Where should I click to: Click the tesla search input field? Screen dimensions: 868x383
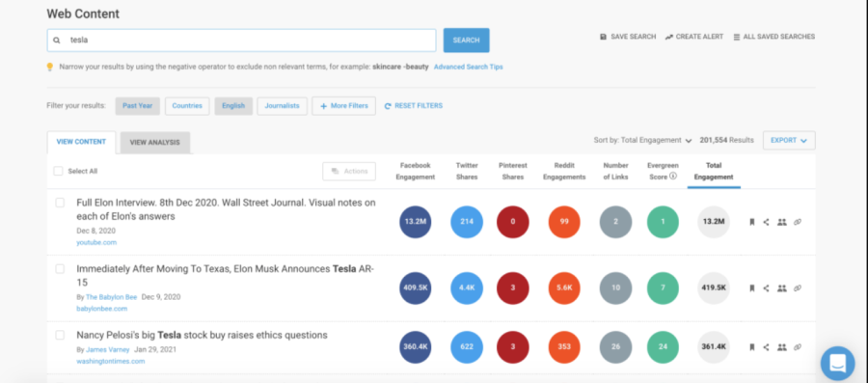coord(241,41)
